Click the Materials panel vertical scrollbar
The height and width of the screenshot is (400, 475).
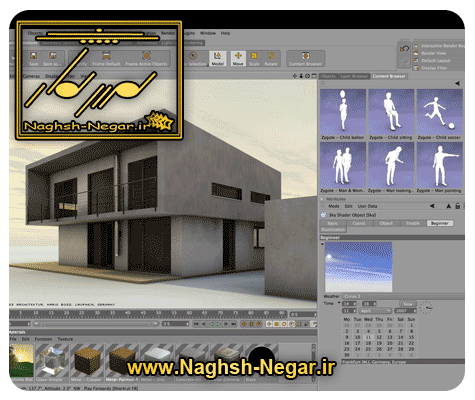pyautogui.click(x=313, y=363)
